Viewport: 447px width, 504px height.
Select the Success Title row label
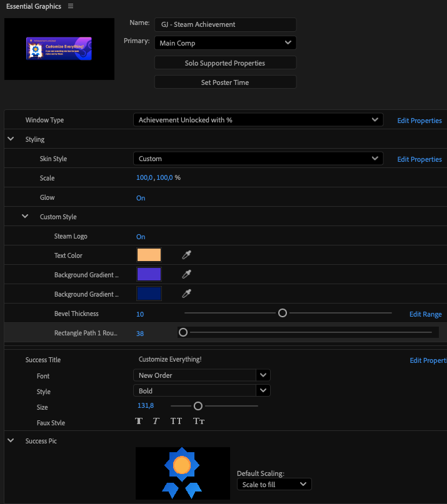click(43, 360)
